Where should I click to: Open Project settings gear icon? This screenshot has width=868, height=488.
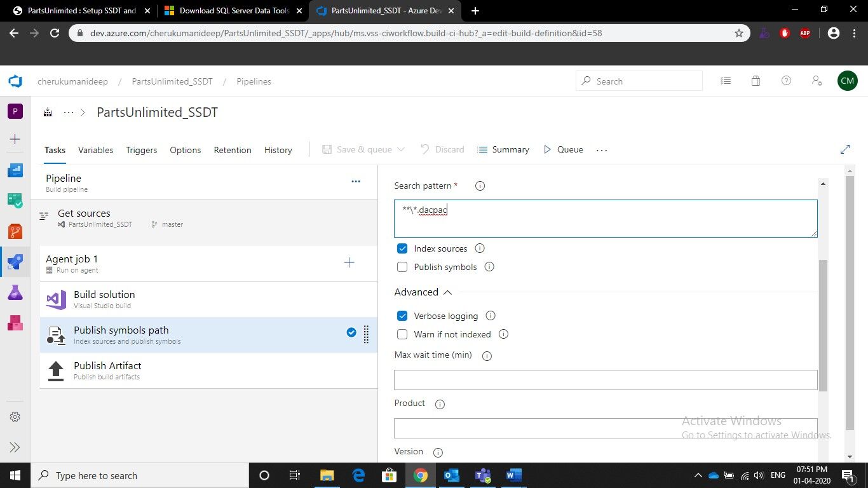pyautogui.click(x=15, y=417)
